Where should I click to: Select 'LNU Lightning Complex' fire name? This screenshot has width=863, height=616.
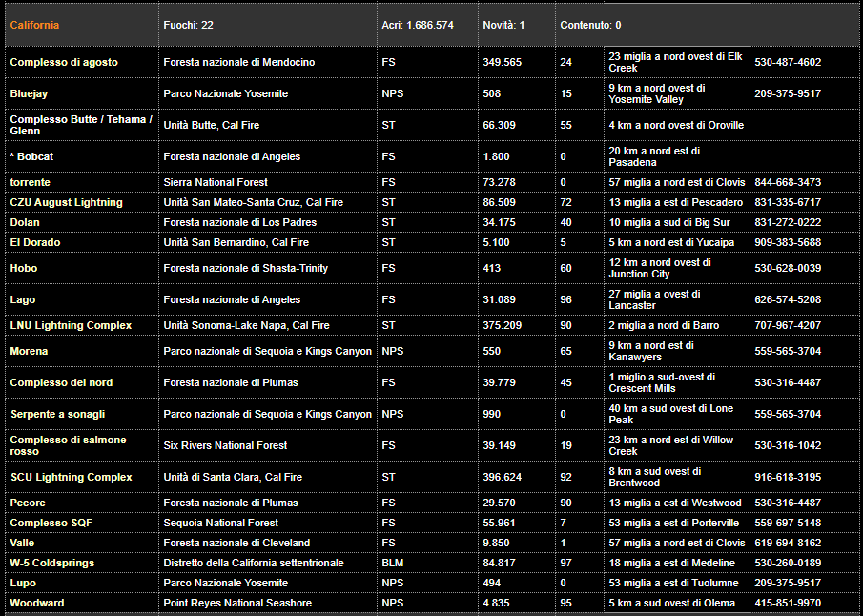pos(71,325)
